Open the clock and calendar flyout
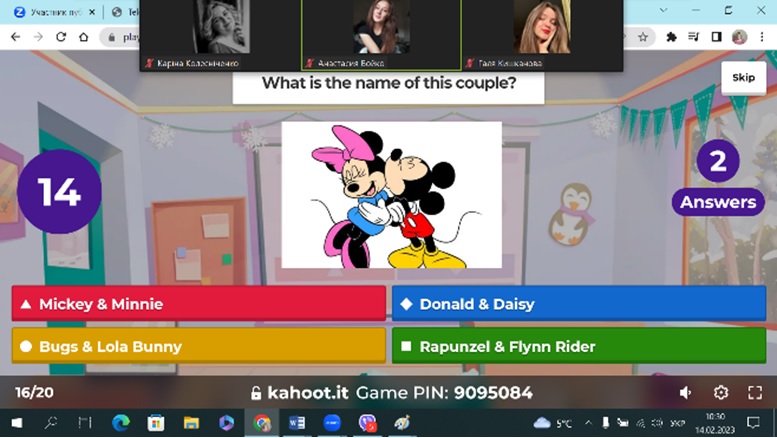The width and height of the screenshot is (777, 438). 715,423
